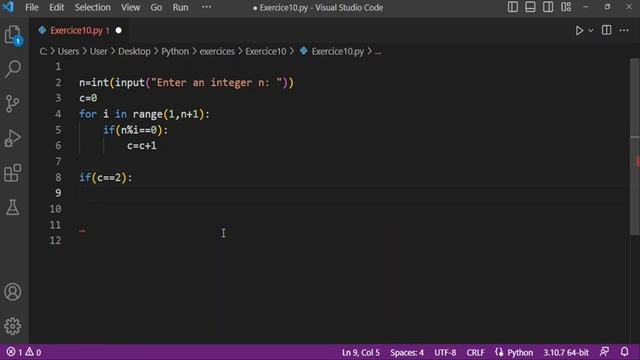Click line number 8 in gutter
This screenshot has width=640, height=360.
tap(58, 178)
